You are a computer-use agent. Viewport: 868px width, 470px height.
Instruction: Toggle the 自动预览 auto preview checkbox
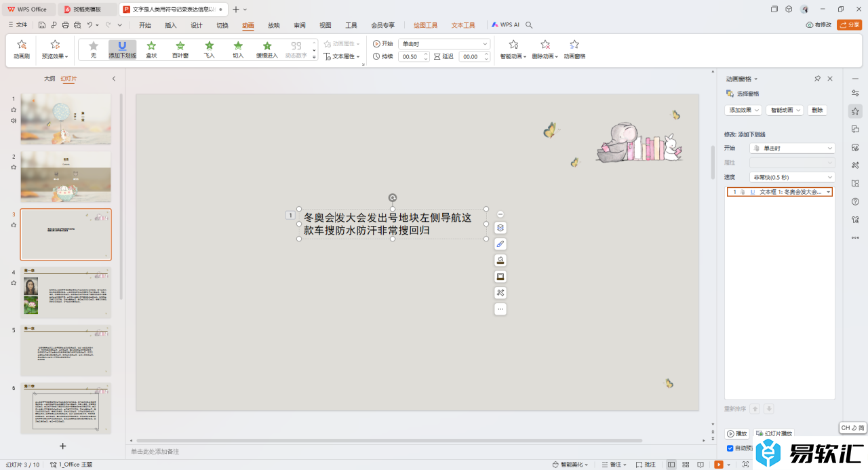730,448
